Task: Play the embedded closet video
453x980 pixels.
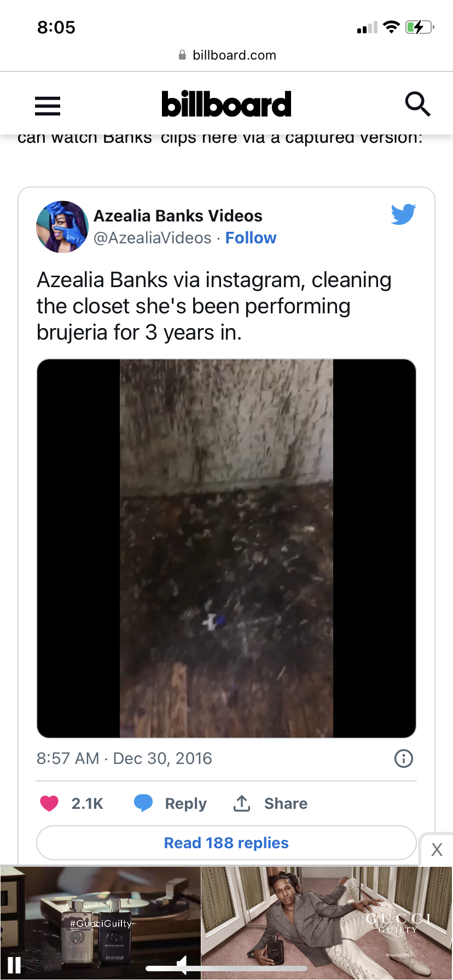Action: pyautogui.click(x=226, y=549)
